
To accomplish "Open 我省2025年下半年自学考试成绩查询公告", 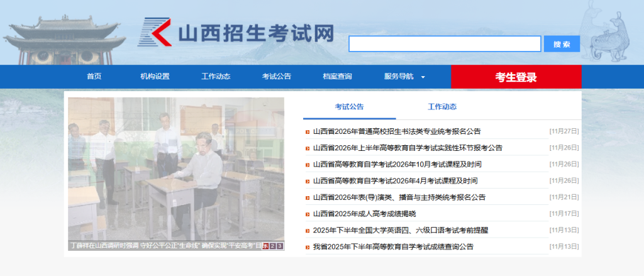I will 393,246.
